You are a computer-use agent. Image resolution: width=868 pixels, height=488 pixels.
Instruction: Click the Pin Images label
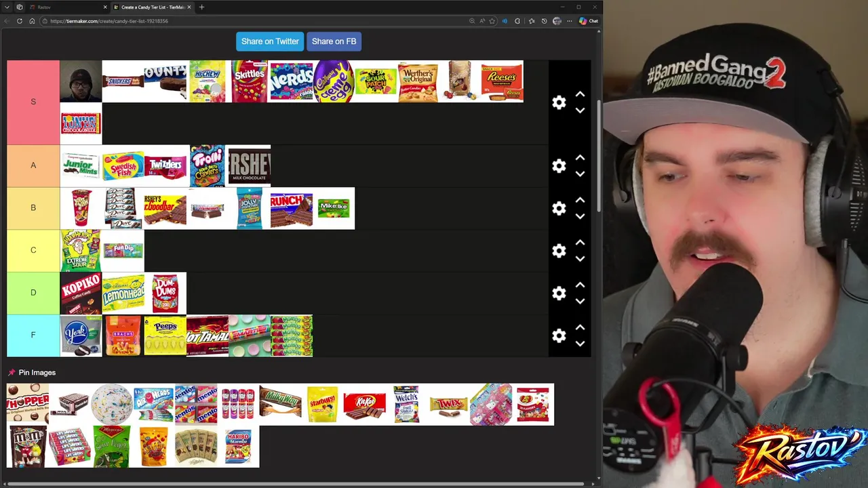pos(37,372)
